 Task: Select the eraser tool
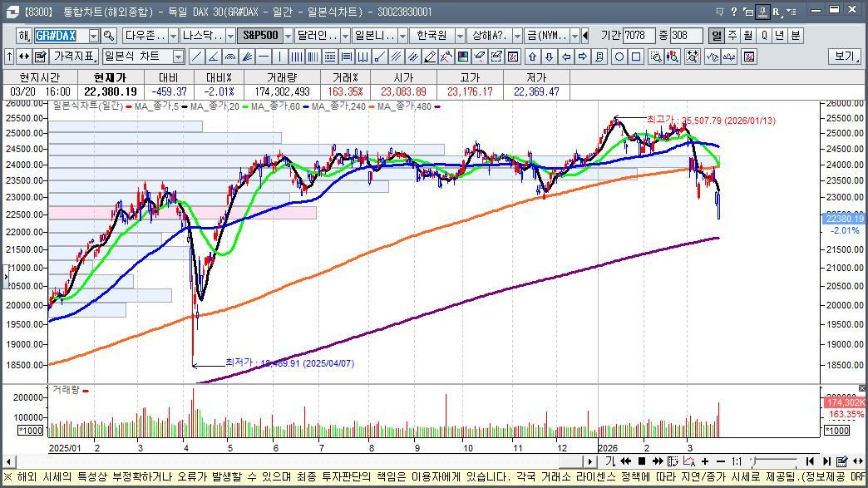pos(480,57)
